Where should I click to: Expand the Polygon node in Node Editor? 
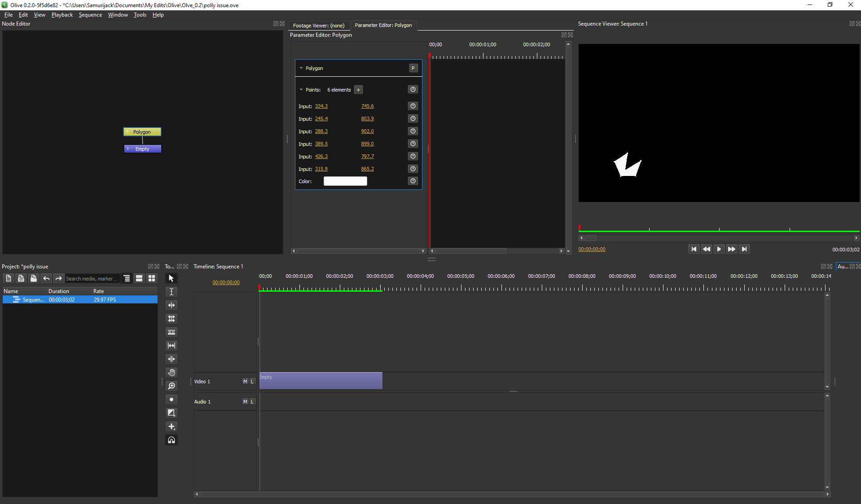(x=127, y=132)
